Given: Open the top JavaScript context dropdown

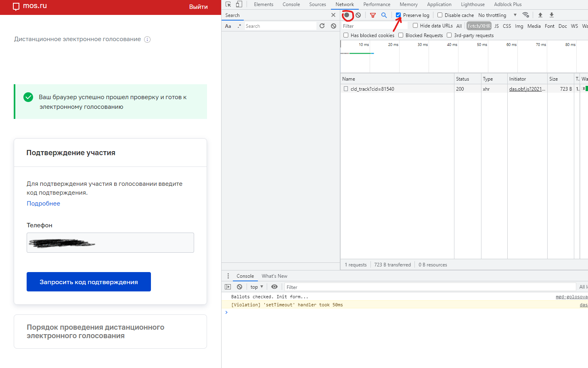Looking at the screenshot, I should (257, 287).
